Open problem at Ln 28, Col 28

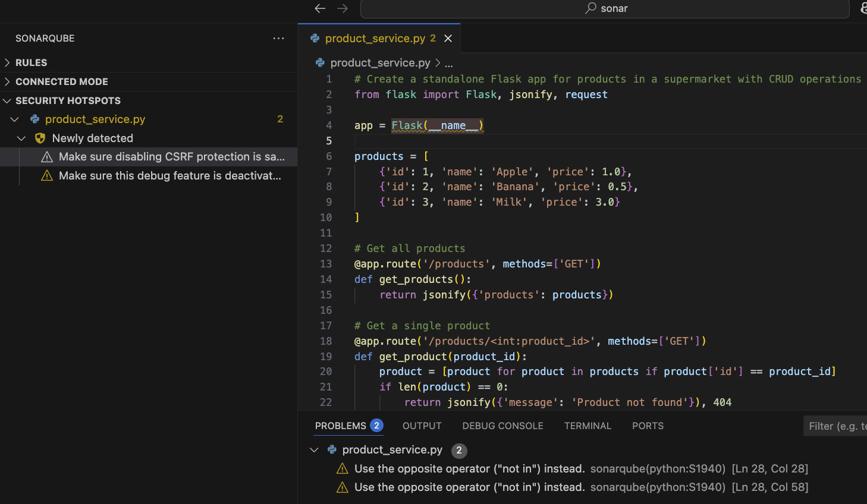pyautogui.click(x=582, y=469)
